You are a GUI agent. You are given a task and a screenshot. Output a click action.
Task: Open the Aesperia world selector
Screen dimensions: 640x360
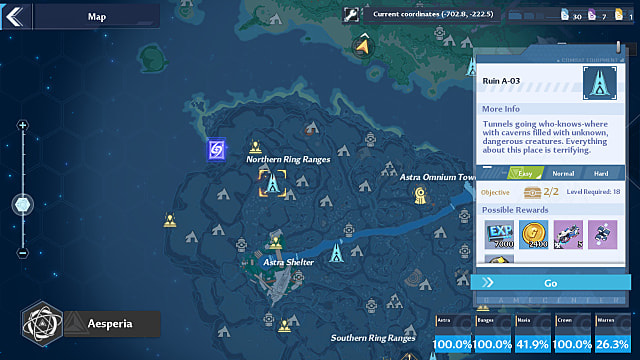click(112, 324)
